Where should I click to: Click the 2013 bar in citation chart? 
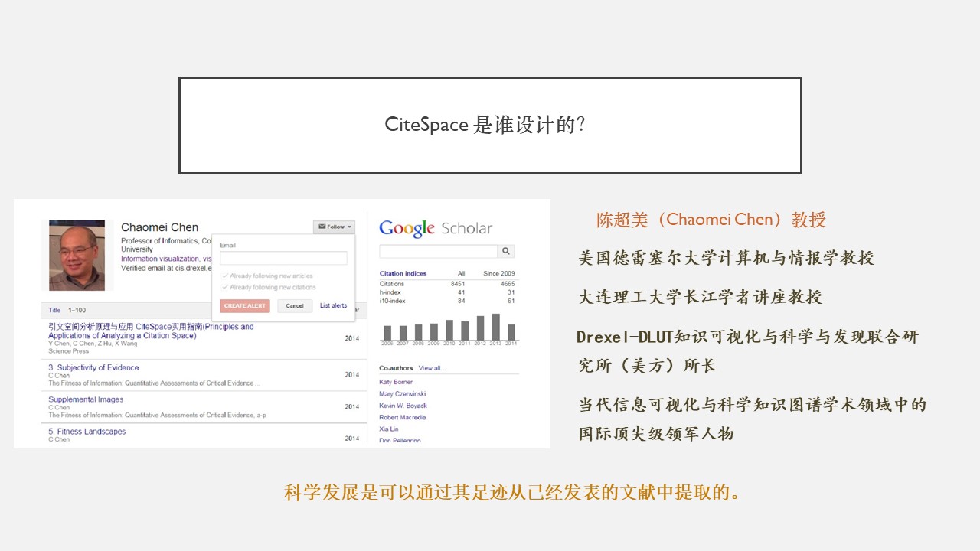495,327
